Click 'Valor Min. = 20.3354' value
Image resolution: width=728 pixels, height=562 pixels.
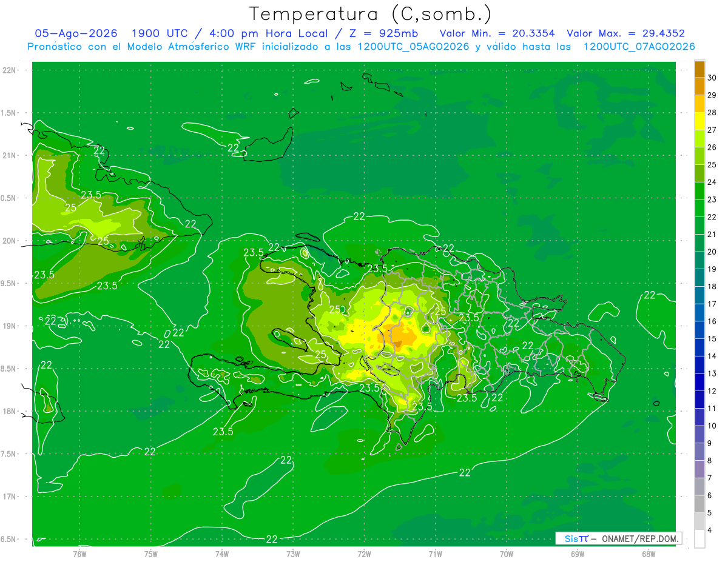[x=497, y=33]
